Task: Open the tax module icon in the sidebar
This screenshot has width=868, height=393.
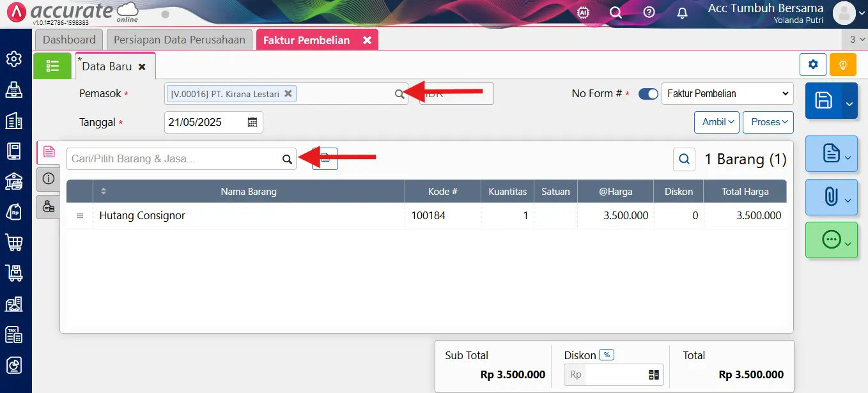Action: 14,334
